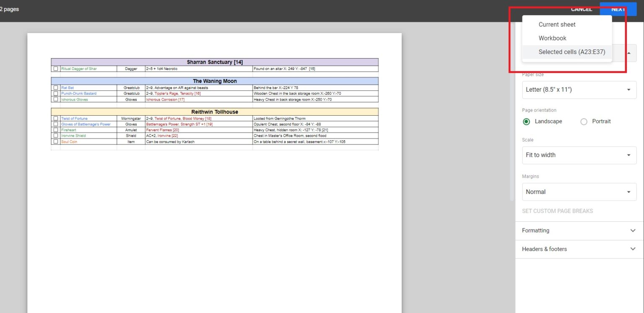Screen dimensions: 644x313
Task: Click the blue NEXT button
Action: 618,9
